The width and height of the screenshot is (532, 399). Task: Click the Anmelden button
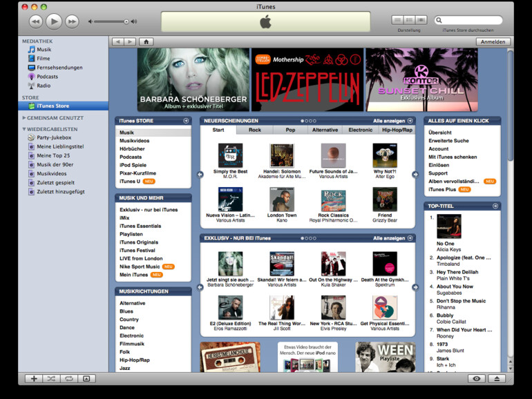coord(493,41)
